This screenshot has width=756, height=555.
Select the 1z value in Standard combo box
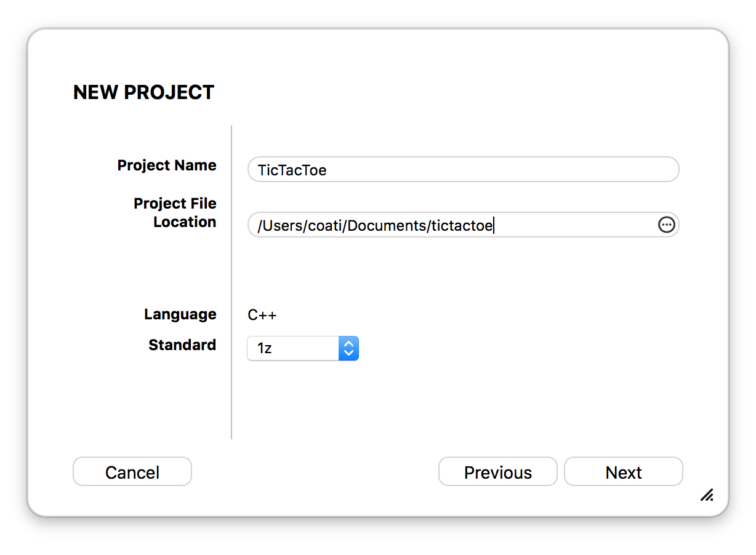265,349
